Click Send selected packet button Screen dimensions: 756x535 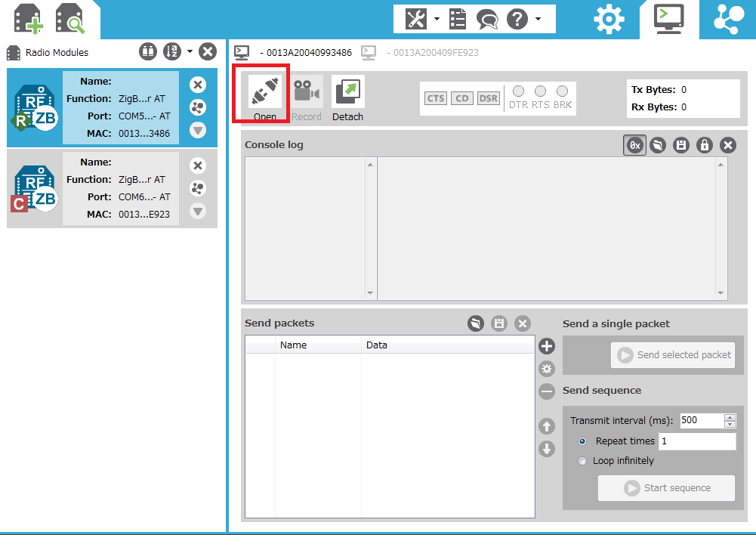tap(673, 355)
